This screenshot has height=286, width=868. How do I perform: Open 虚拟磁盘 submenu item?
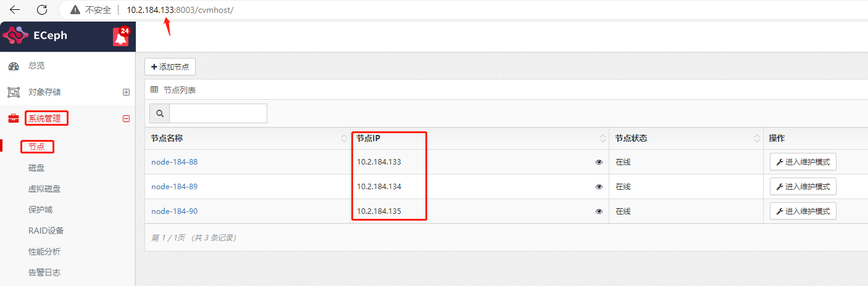pos(44,189)
